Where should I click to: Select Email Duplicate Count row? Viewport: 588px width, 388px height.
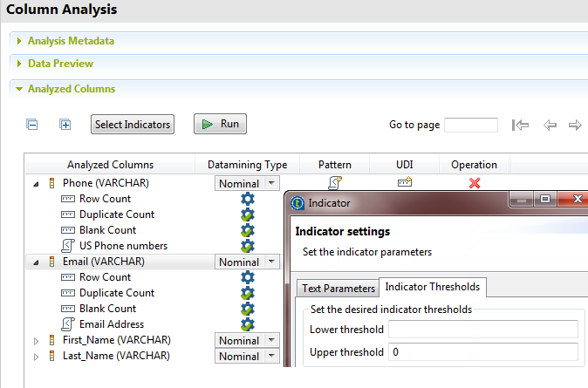(x=117, y=293)
